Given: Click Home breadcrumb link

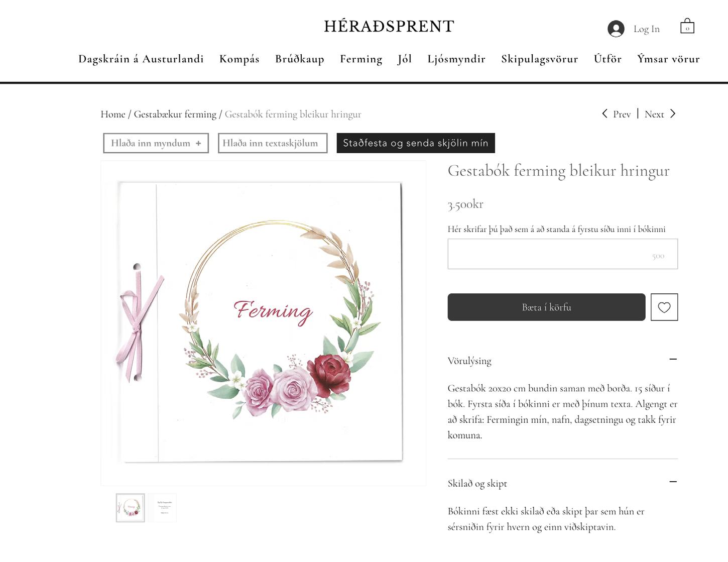Looking at the screenshot, I should click(x=113, y=114).
